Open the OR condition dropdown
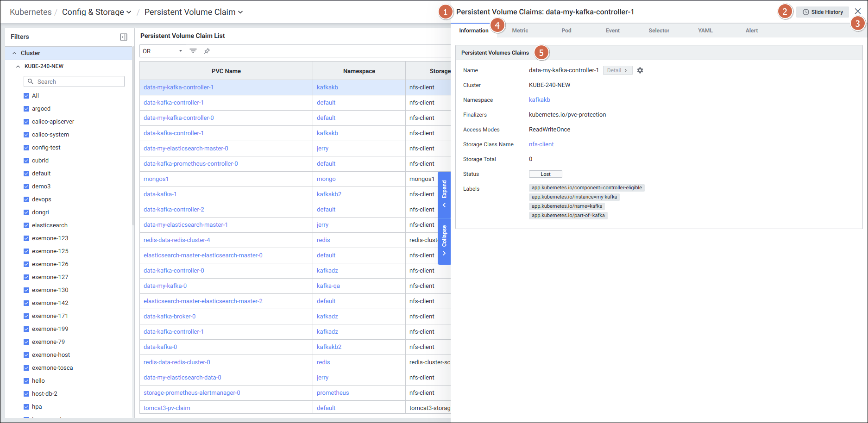868x423 pixels. [x=162, y=51]
